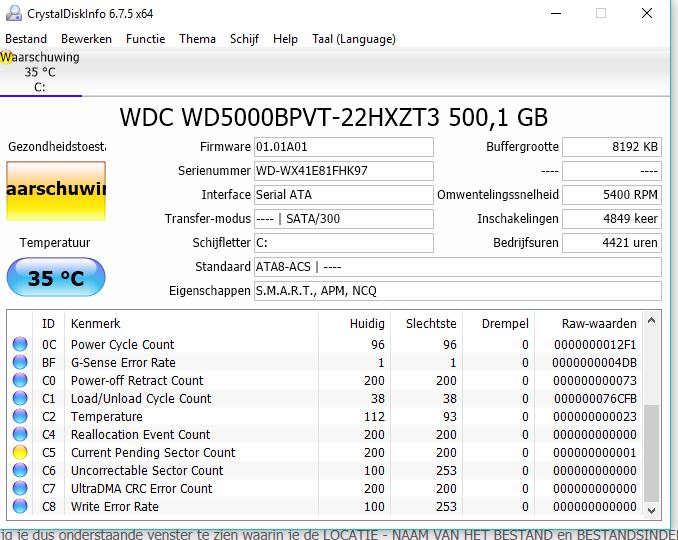Select the Load/Unload Cycle Count row text
678x540 pixels.
tap(141, 399)
